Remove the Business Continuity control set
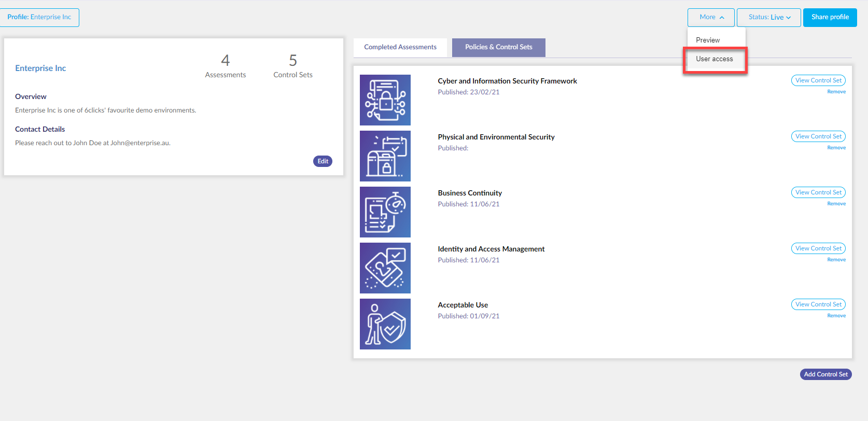The image size is (868, 421). pyautogui.click(x=836, y=204)
